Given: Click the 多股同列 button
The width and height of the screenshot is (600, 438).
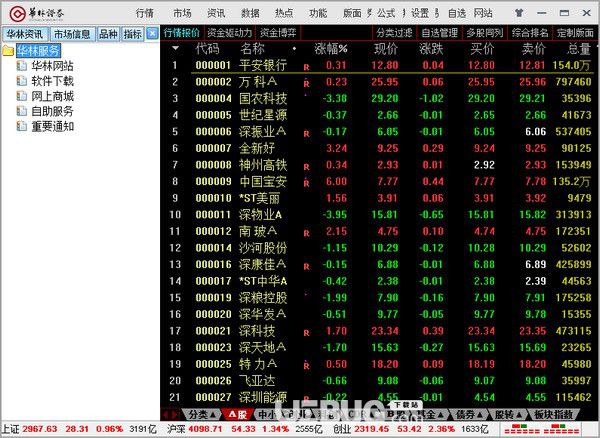Looking at the screenshot, I should pyautogui.click(x=484, y=33).
